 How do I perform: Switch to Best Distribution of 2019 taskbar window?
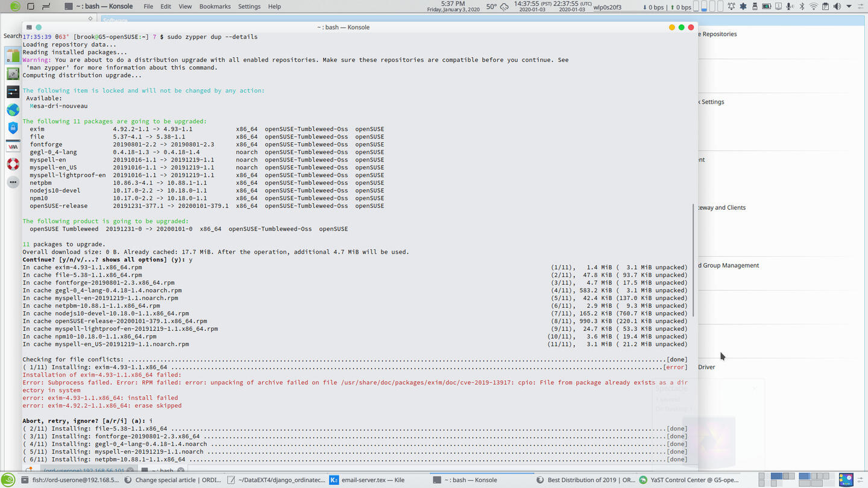(x=585, y=480)
